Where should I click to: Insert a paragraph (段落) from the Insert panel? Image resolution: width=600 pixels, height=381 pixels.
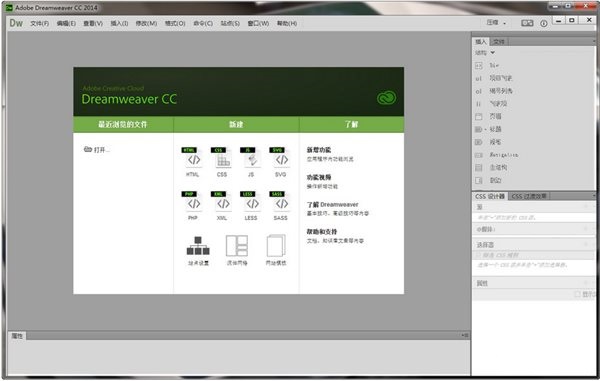pyautogui.click(x=488, y=142)
